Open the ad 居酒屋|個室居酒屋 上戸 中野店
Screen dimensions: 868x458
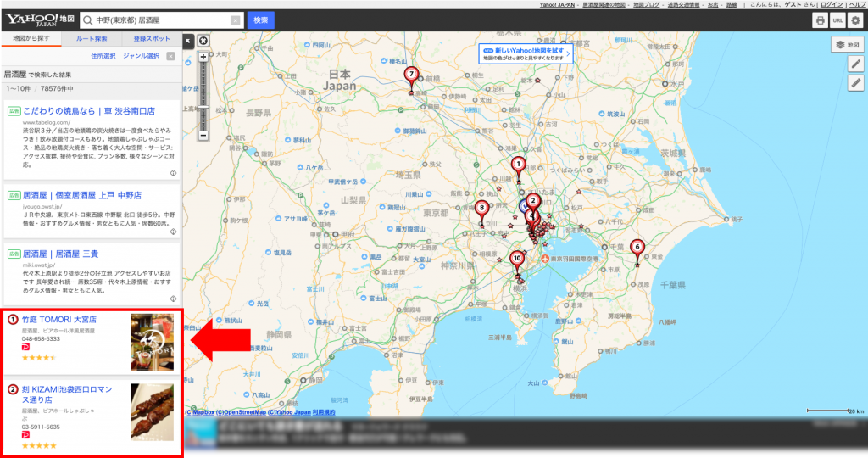click(x=82, y=195)
